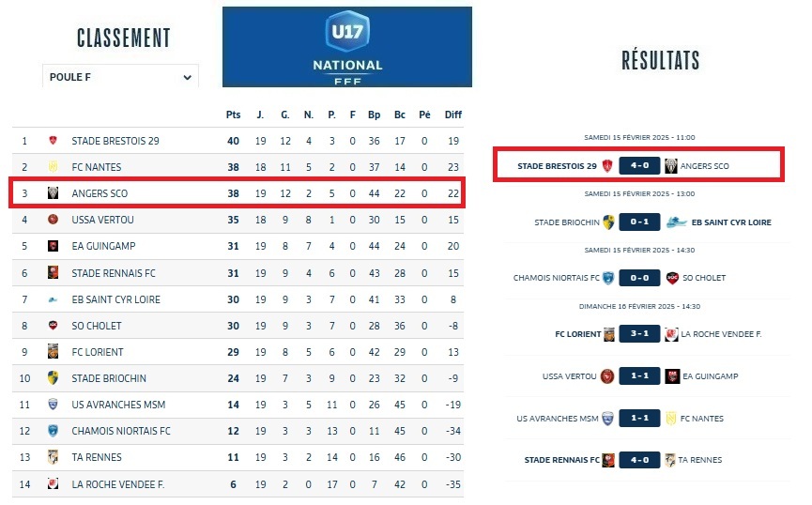Viewport: 812px width, 505px height.
Task: Click the EA Guingamp logo in standings
Action: tap(54, 247)
